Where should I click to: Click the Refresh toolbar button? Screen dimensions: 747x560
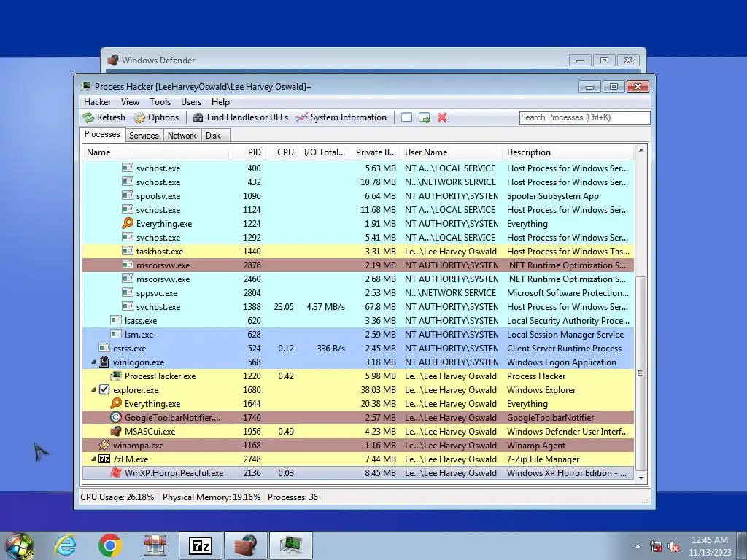click(104, 117)
